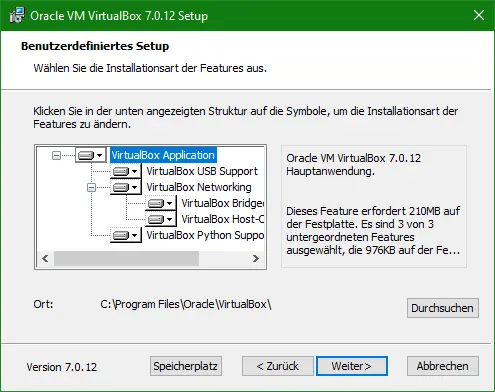Open the Speicherplatz disk usage dialog

[186, 366]
